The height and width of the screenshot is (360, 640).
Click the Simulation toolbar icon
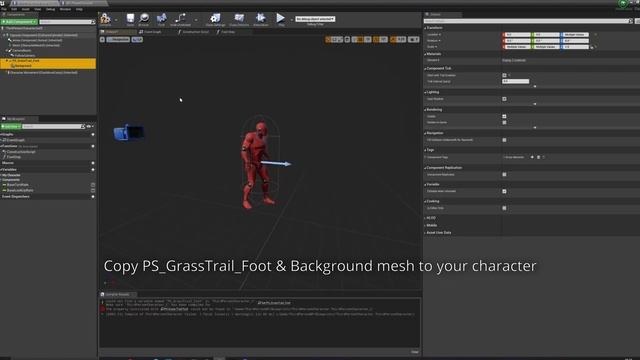click(260, 19)
